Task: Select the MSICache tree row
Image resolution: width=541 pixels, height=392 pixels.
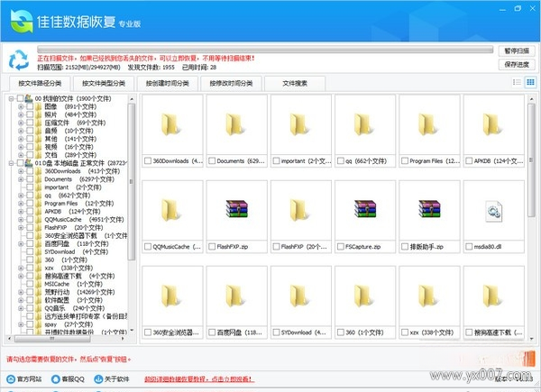Action: [74, 284]
